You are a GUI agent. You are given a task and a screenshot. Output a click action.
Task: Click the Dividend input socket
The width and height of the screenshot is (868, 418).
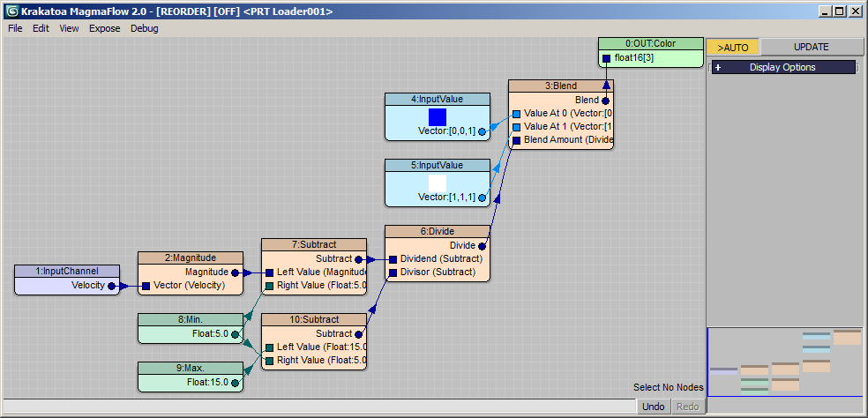pos(393,259)
